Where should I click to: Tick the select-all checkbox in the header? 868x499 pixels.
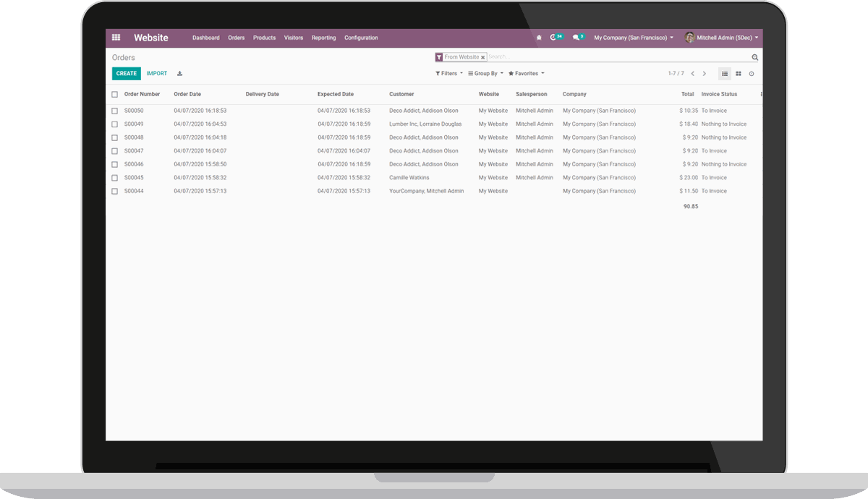(x=114, y=94)
